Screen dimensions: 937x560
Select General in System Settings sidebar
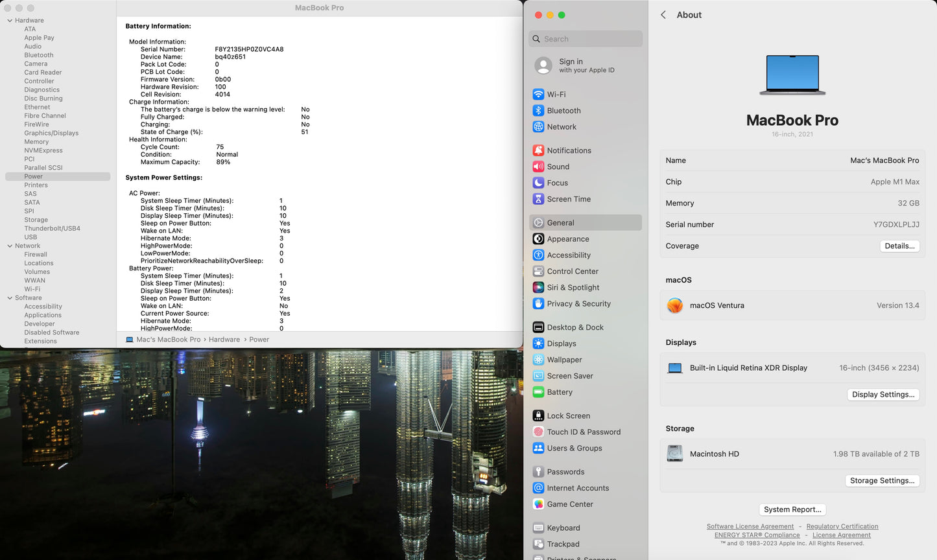click(586, 222)
